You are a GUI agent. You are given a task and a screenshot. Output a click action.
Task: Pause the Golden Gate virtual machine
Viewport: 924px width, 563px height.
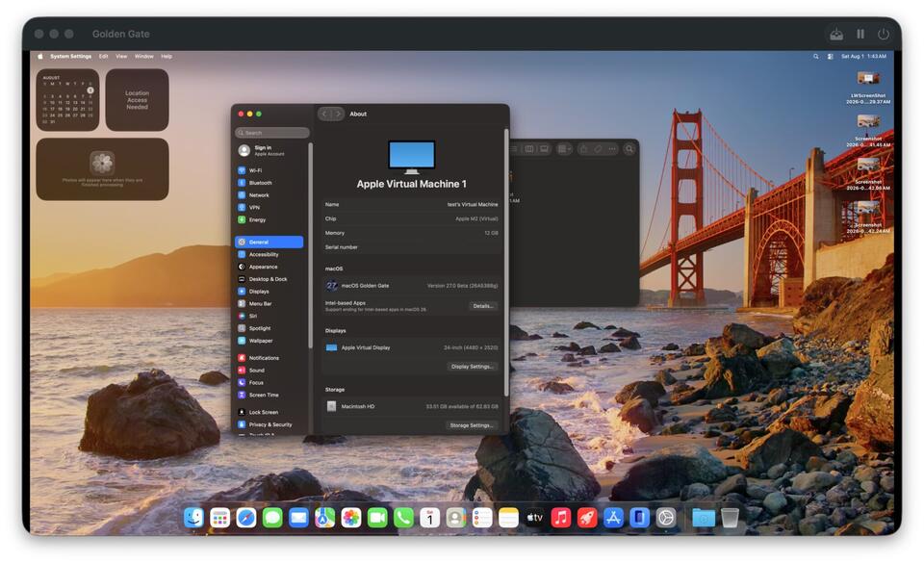click(860, 34)
